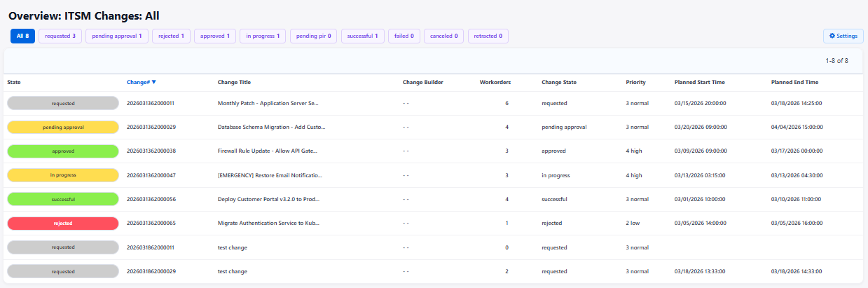The image size is (868, 288).
Task: Click '2 low' priority cell
Action: click(633, 223)
